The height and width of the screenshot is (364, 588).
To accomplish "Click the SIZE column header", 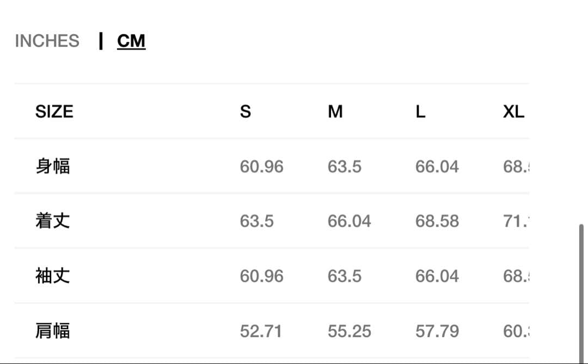I will click(x=54, y=112).
